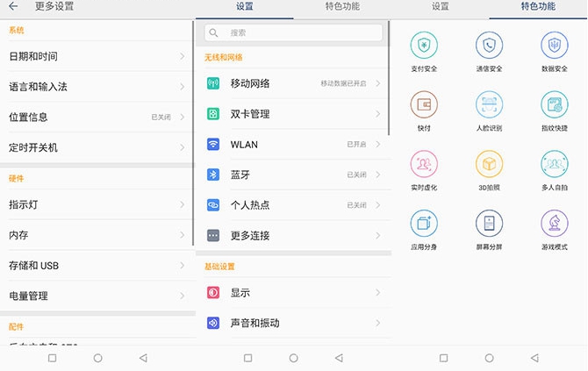The height and width of the screenshot is (371, 588).
Task: Select 设置 tab in middle screen
Action: 245,7
